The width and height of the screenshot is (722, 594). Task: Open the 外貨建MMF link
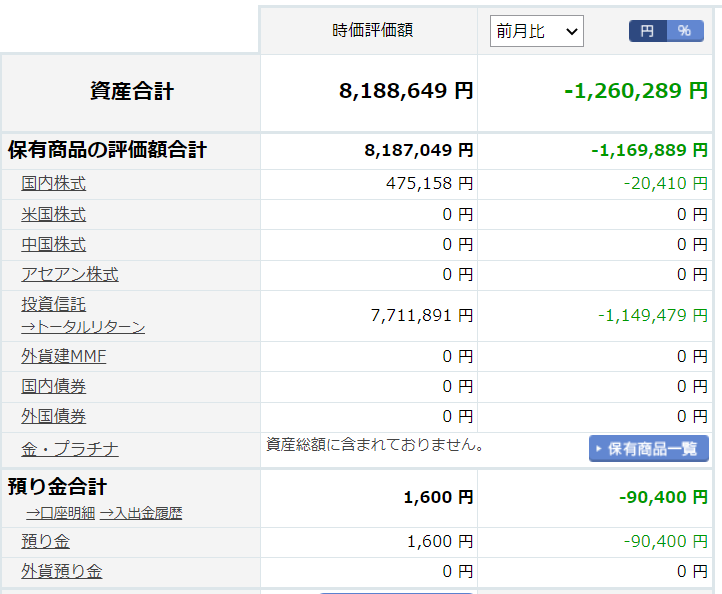(64, 356)
